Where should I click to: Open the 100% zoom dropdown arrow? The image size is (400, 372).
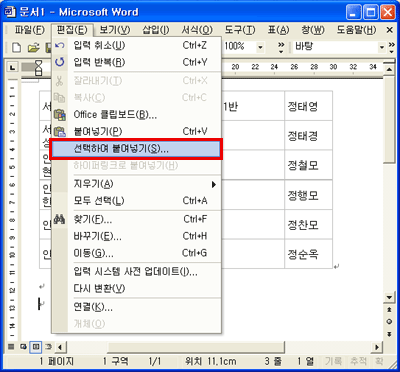point(260,47)
